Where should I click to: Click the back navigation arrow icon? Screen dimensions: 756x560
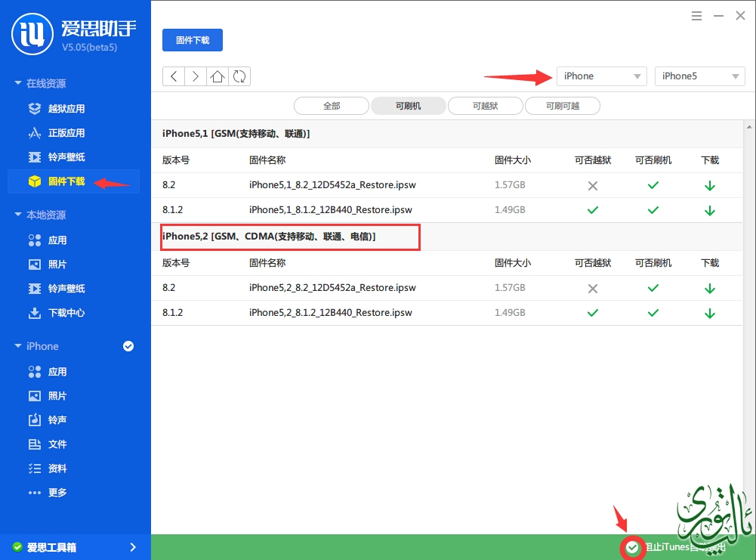(x=174, y=76)
